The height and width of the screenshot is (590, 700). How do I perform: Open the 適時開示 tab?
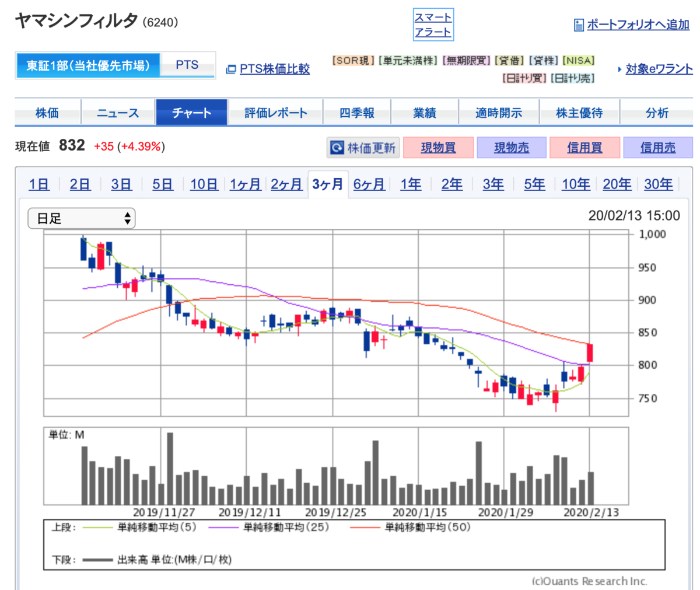point(499,113)
